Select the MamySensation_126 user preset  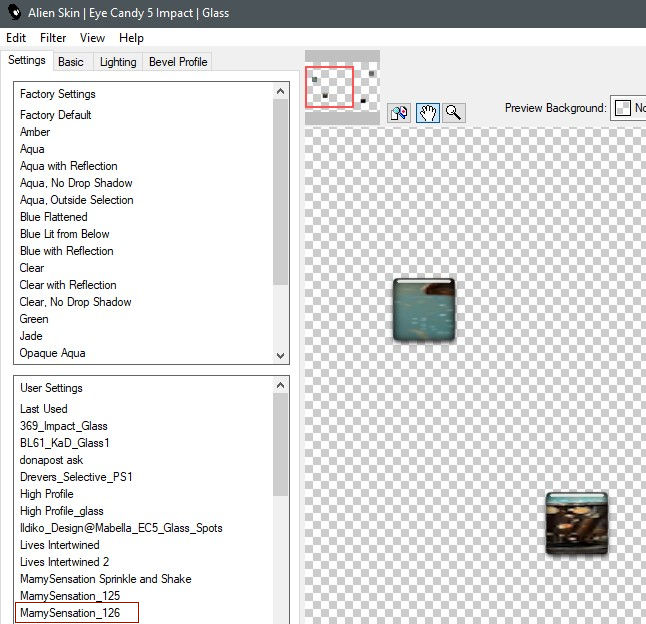[x=70, y=612]
